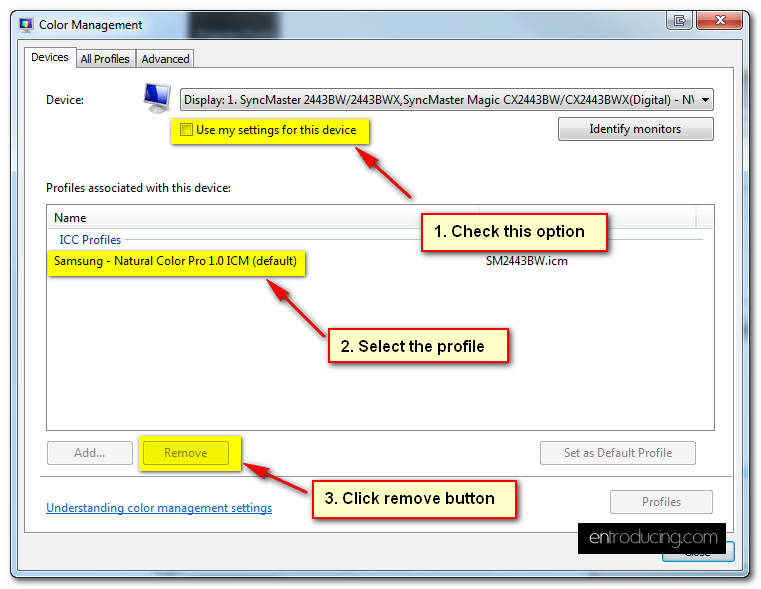The width and height of the screenshot is (761, 589).
Task: Click the Remove button
Action: [x=186, y=453]
